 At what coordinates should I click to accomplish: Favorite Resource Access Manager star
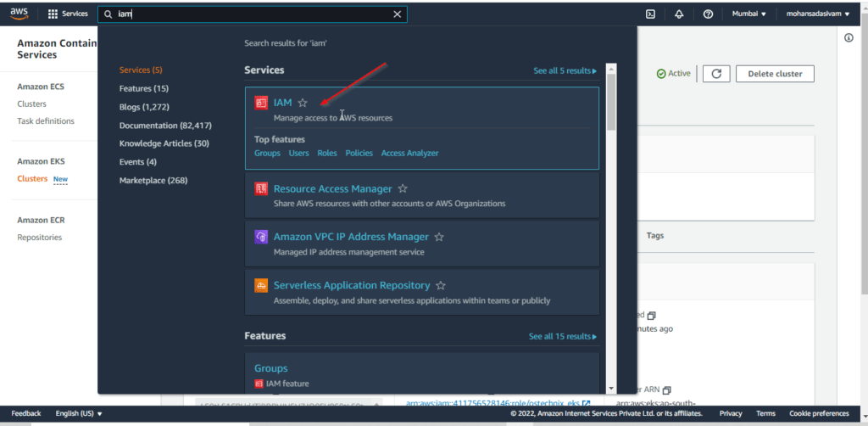point(403,189)
